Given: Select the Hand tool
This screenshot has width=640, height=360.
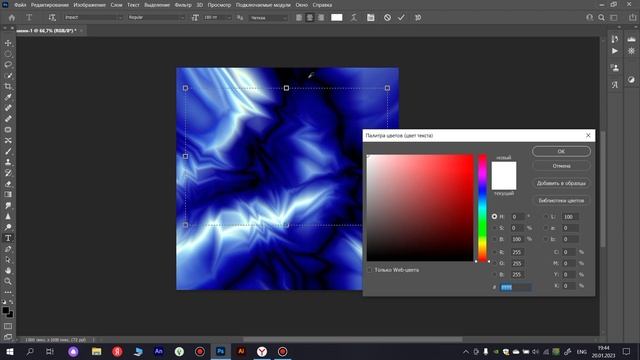Looking at the screenshot, I should 8,270.
